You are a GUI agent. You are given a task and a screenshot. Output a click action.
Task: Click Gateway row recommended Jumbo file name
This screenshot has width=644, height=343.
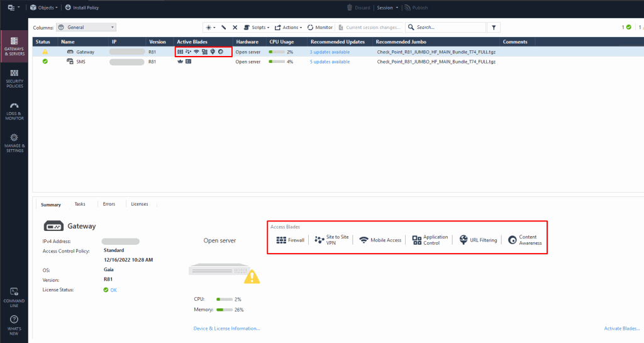tap(436, 52)
